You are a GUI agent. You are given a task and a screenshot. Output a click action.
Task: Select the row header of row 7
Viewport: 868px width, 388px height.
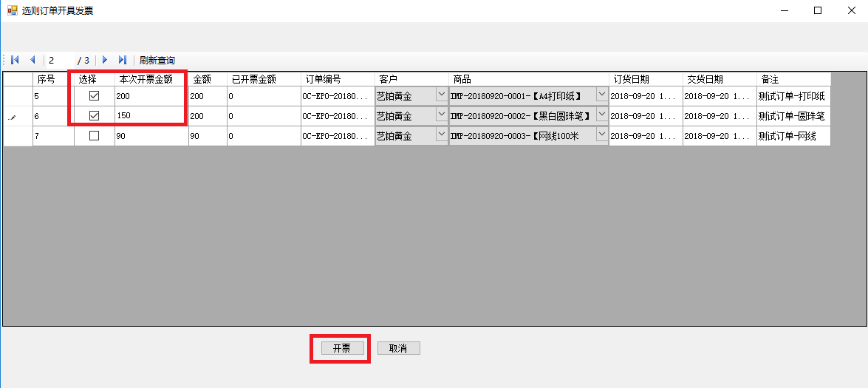(x=18, y=136)
